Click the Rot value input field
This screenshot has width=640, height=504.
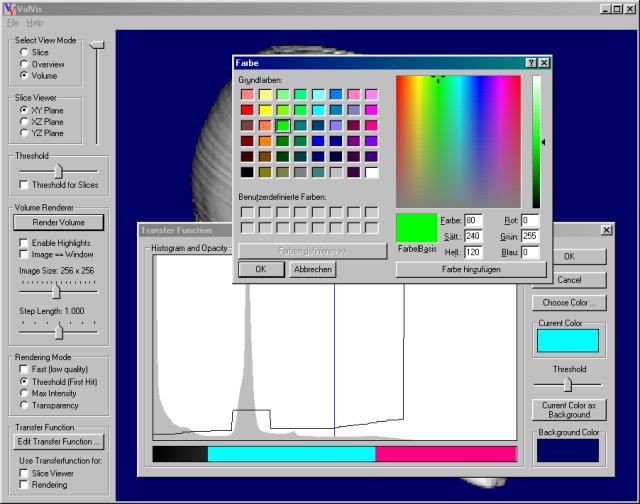[x=530, y=220]
